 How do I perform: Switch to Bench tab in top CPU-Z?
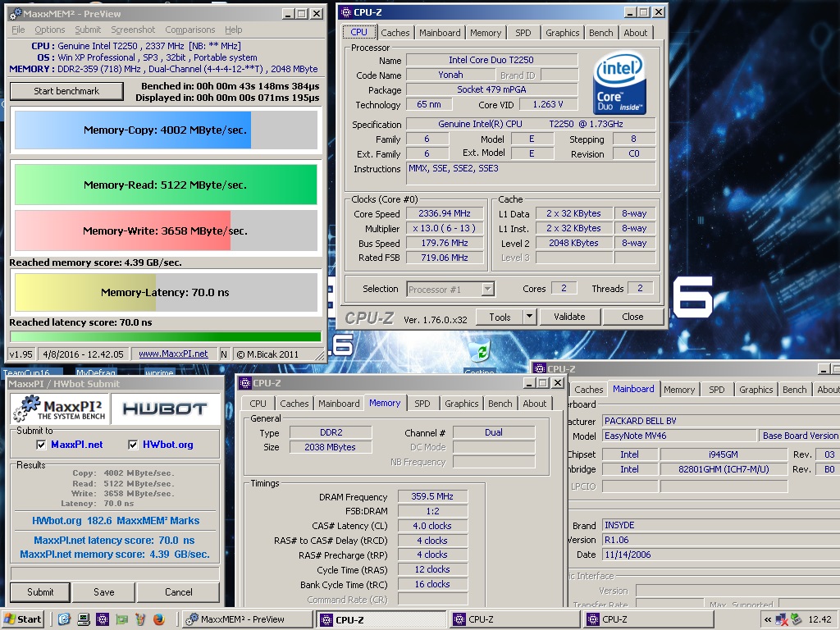click(601, 33)
